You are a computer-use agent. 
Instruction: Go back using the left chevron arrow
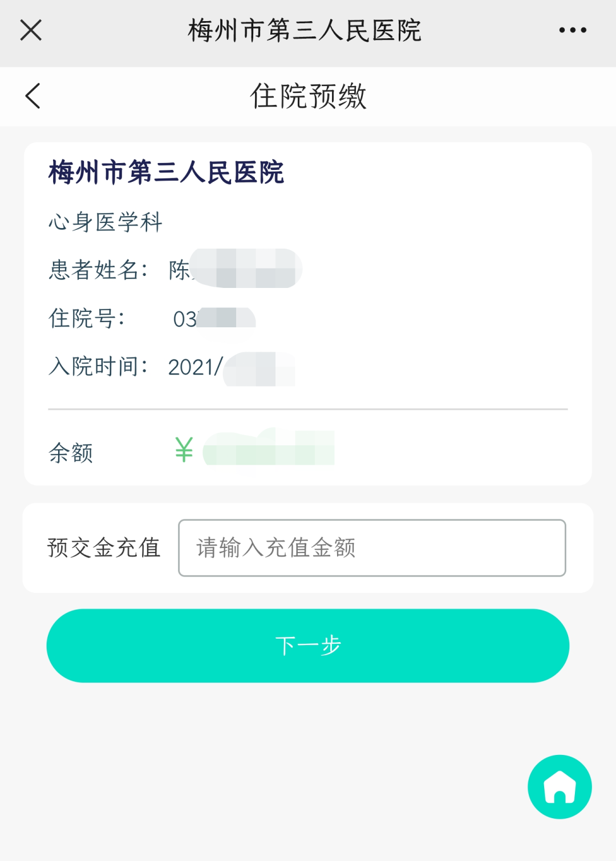point(33,96)
